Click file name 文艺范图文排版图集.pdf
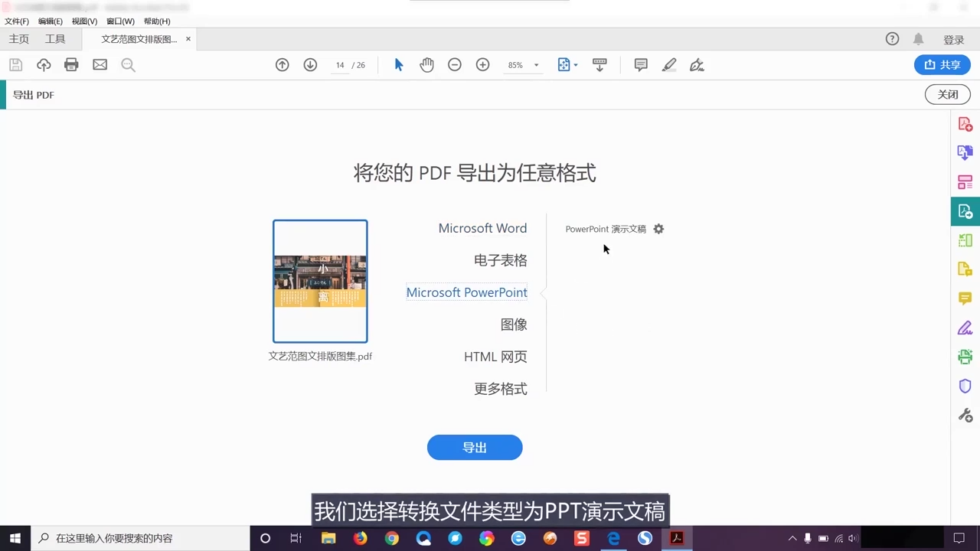 (x=320, y=356)
